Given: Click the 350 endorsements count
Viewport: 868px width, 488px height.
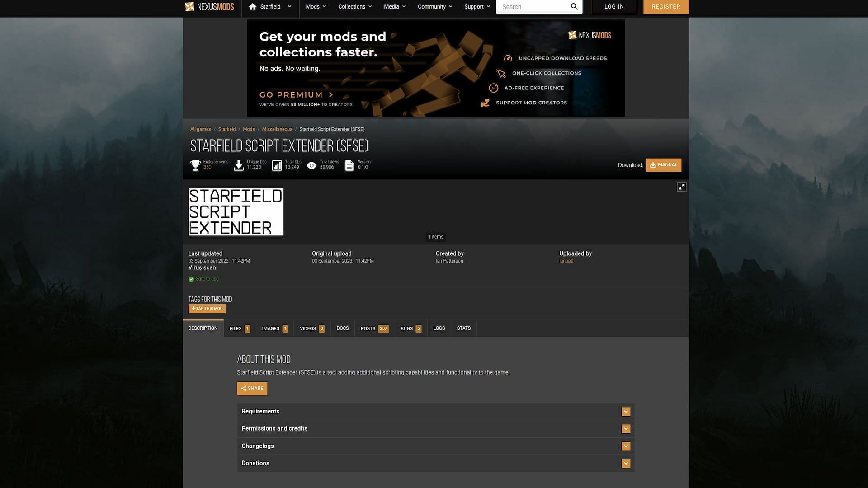Looking at the screenshot, I should click(208, 167).
